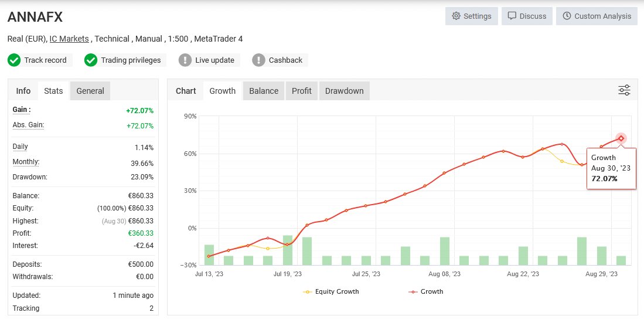
Task: Select the Info tab
Action: 23,91
